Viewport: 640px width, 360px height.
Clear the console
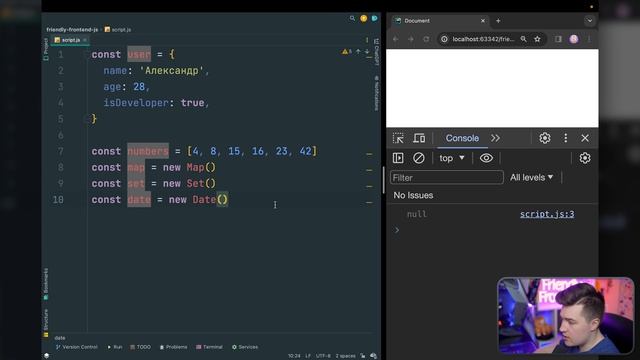pos(418,158)
